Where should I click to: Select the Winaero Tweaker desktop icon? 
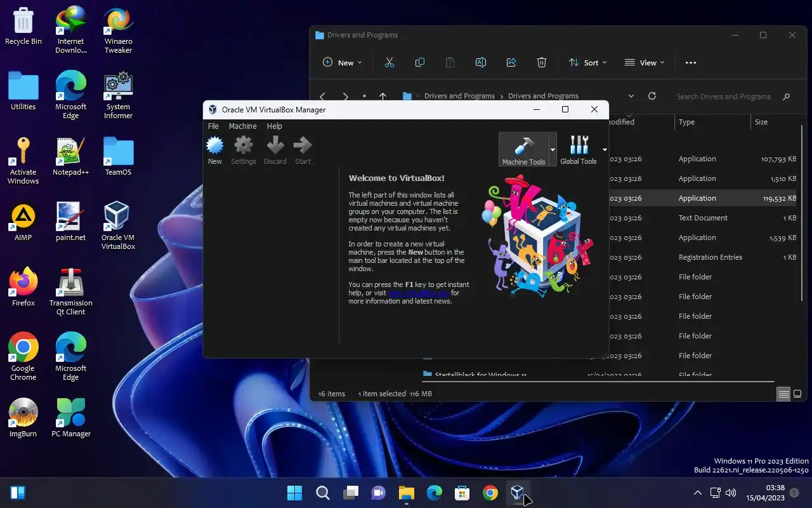(119, 30)
